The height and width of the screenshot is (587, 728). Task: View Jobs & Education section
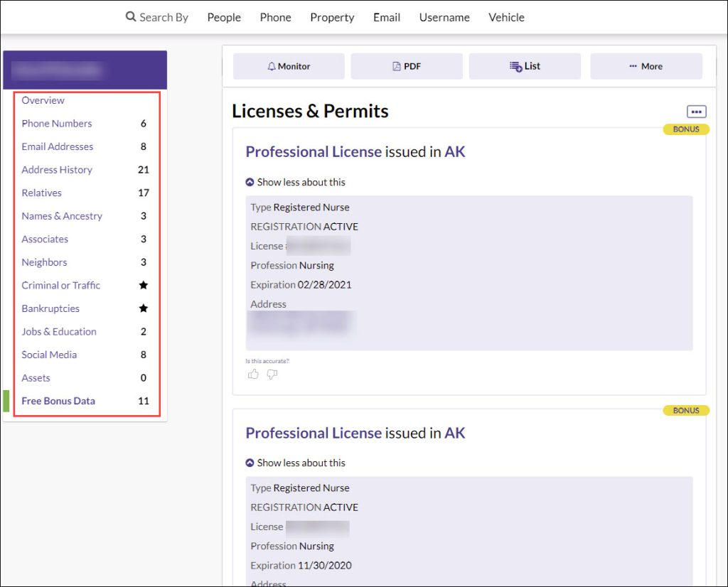coord(59,332)
